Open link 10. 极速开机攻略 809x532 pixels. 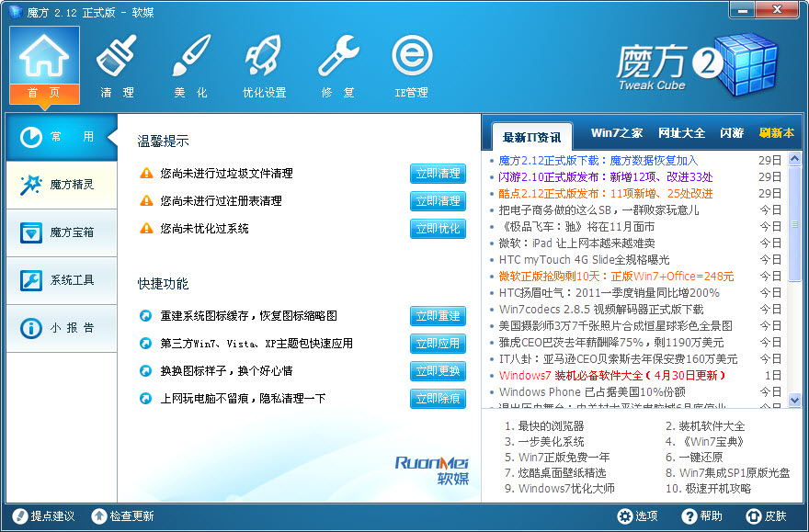(709, 488)
